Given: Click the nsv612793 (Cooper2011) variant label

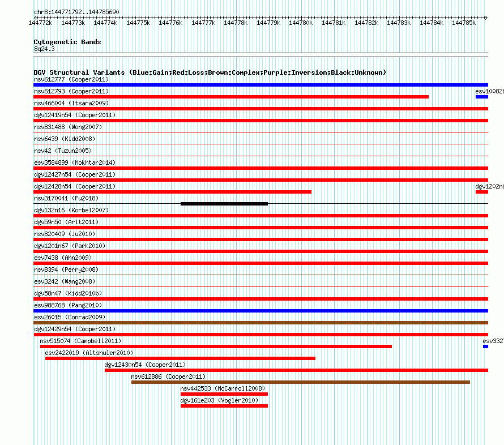Looking at the screenshot, I should [71, 91].
